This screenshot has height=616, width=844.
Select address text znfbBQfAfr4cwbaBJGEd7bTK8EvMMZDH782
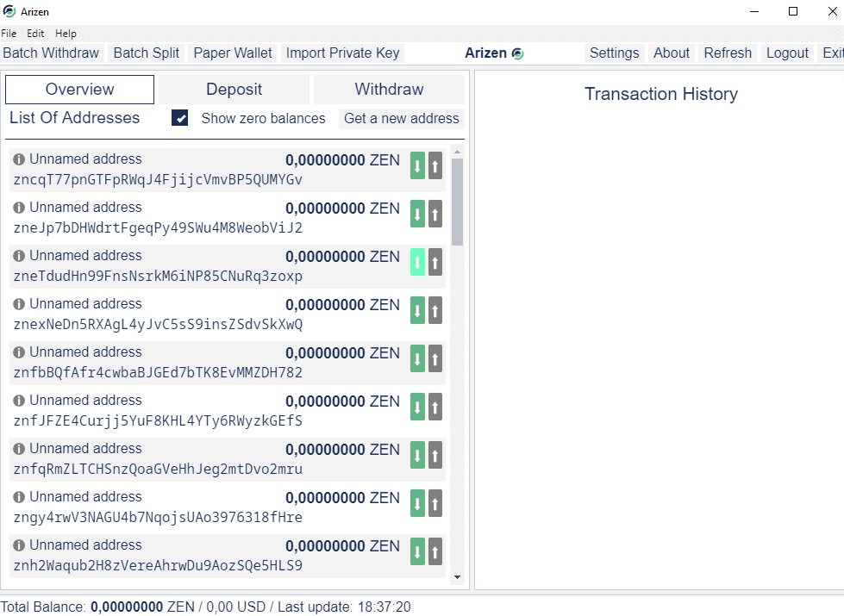point(158,372)
